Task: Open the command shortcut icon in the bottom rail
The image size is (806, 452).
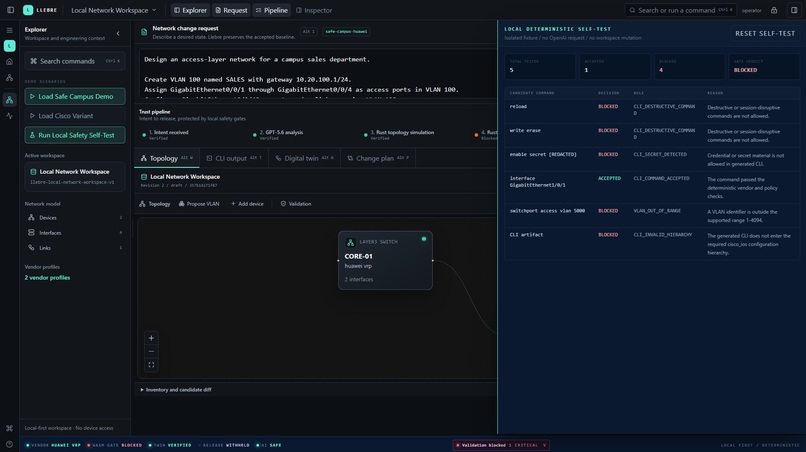Action: 9,428
